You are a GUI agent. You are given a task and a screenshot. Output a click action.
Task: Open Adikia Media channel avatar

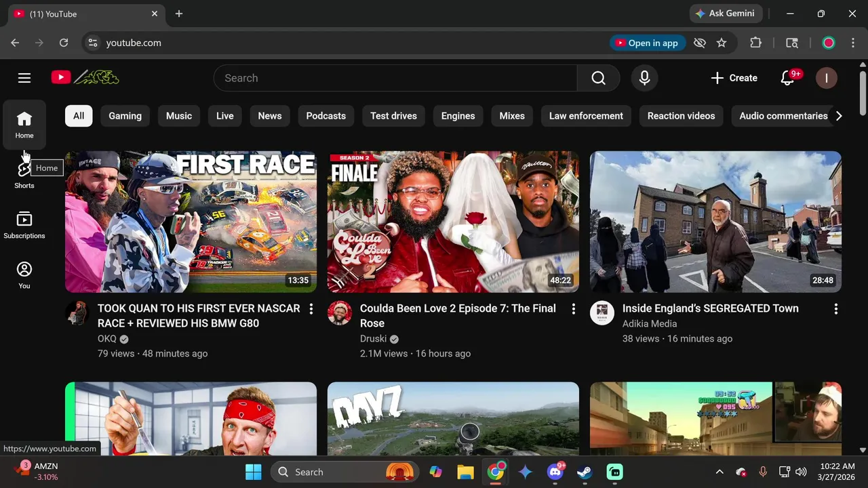pyautogui.click(x=602, y=313)
